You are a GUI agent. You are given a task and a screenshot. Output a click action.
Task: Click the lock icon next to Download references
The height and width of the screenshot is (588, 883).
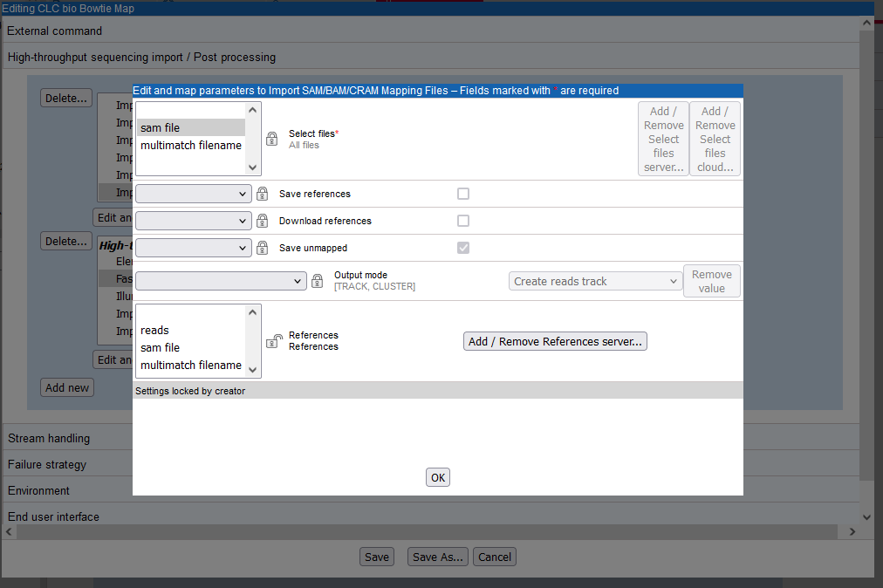point(262,221)
